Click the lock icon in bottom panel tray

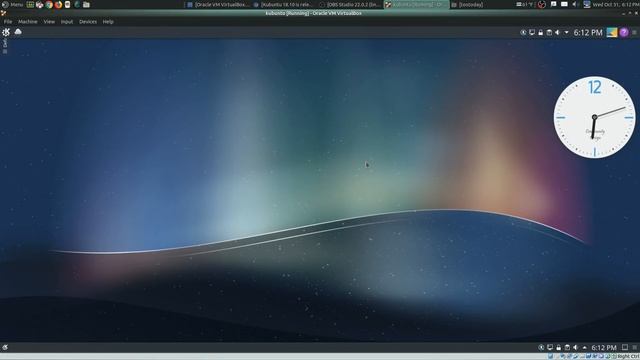tap(558, 347)
